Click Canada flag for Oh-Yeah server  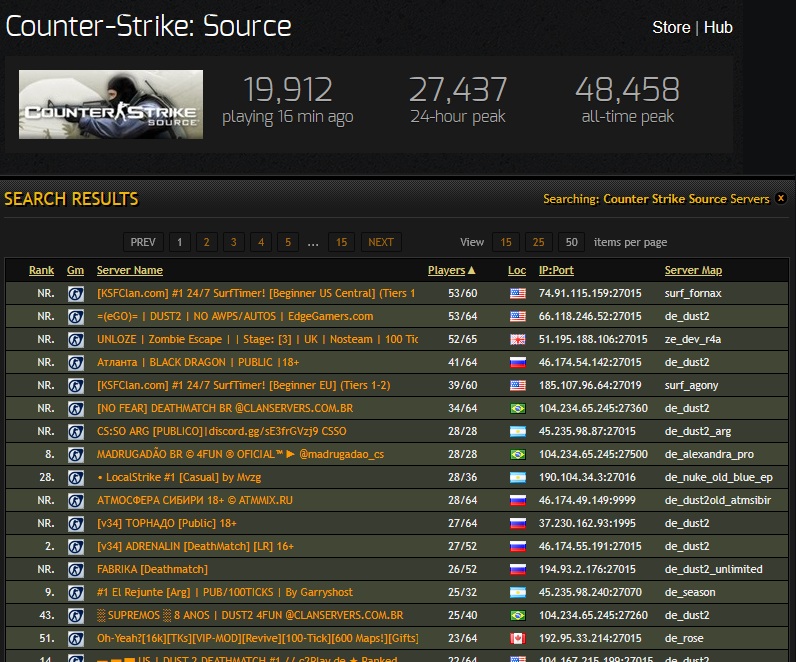pos(518,639)
